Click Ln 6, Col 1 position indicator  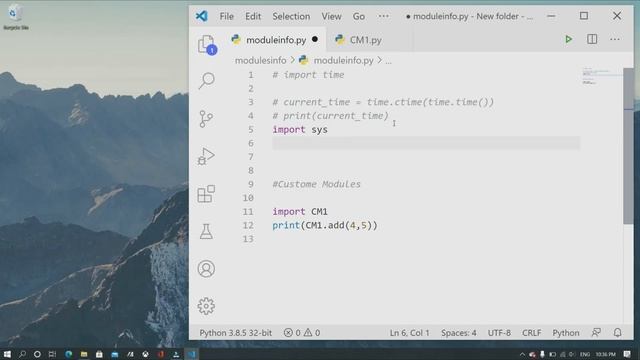(x=409, y=333)
